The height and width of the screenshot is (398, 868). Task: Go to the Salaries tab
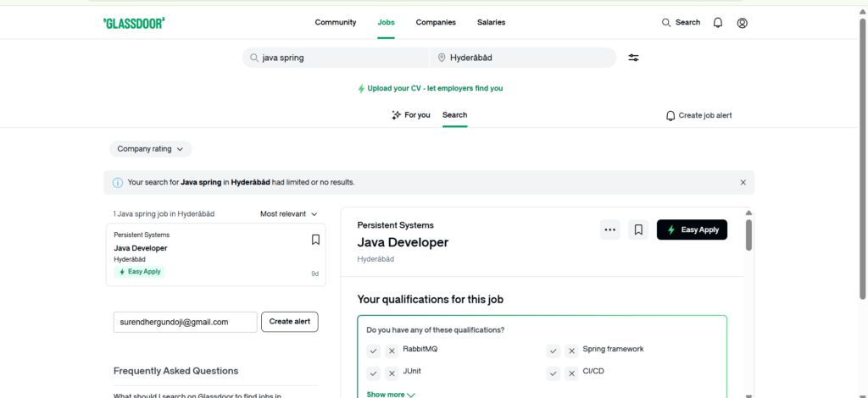(x=491, y=23)
